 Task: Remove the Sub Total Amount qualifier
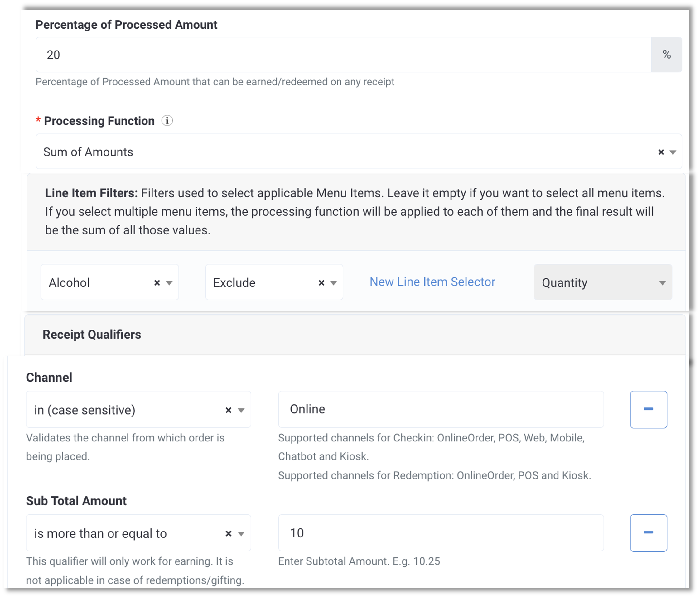click(x=648, y=532)
